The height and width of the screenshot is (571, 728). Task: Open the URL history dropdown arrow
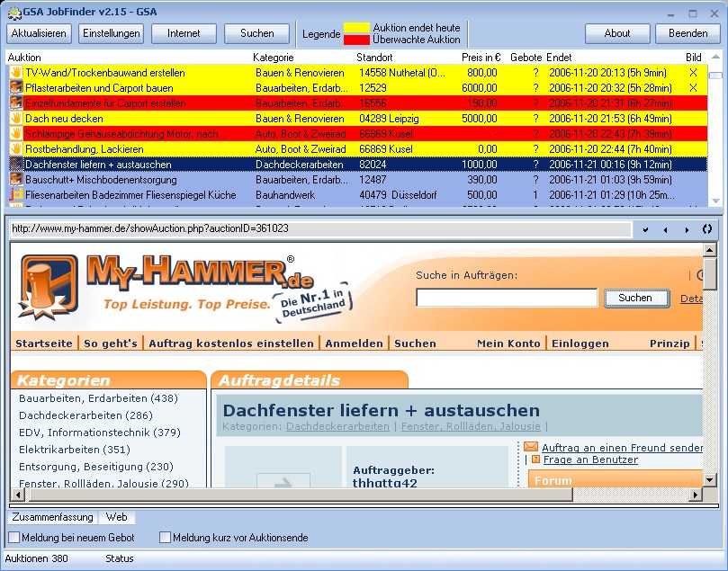645,229
